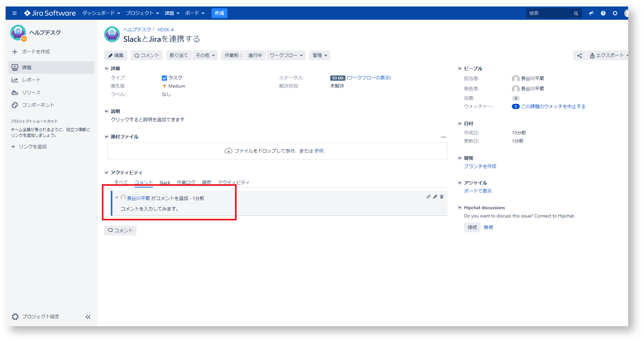
Task: Click the 進行中 transition button
Action: tap(255, 55)
